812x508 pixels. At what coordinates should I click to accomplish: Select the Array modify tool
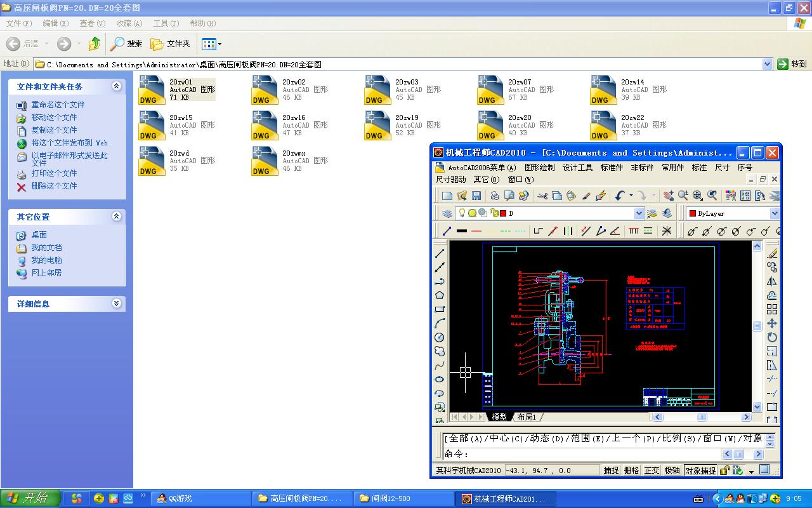click(772, 309)
